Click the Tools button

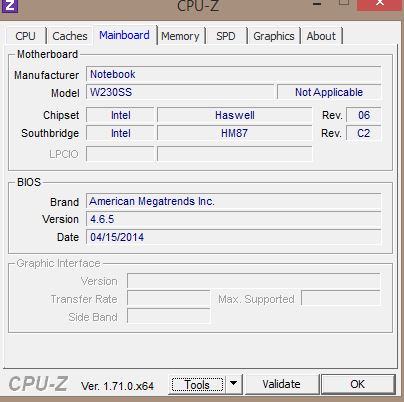click(197, 385)
